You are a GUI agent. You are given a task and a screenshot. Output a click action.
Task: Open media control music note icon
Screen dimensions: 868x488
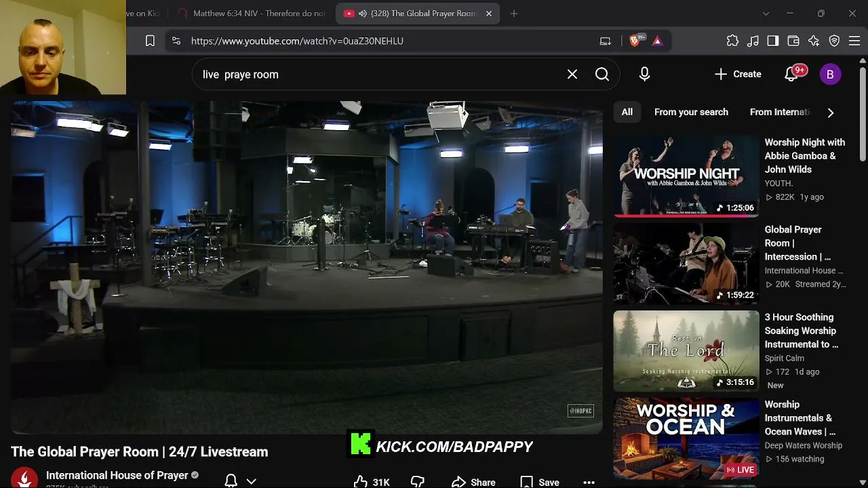753,41
